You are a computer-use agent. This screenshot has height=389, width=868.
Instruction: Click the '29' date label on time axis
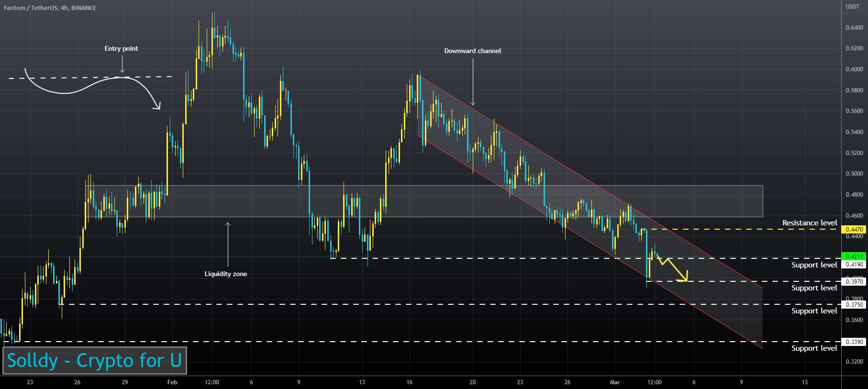(x=125, y=382)
